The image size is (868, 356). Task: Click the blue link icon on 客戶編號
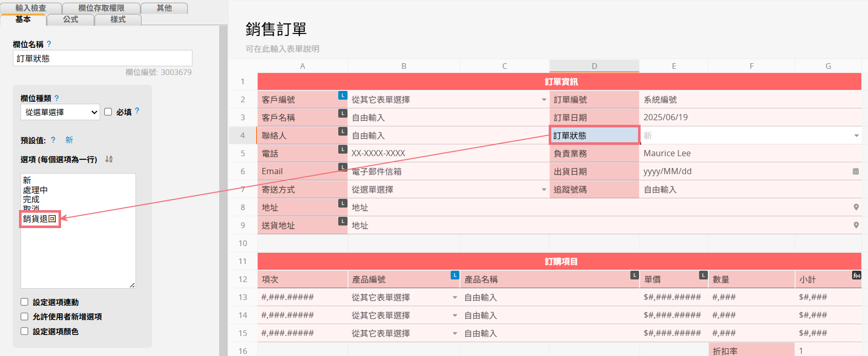[342, 96]
